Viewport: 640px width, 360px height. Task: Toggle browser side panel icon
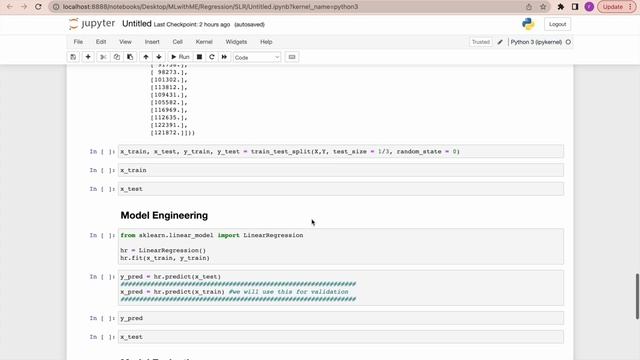click(575, 7)
